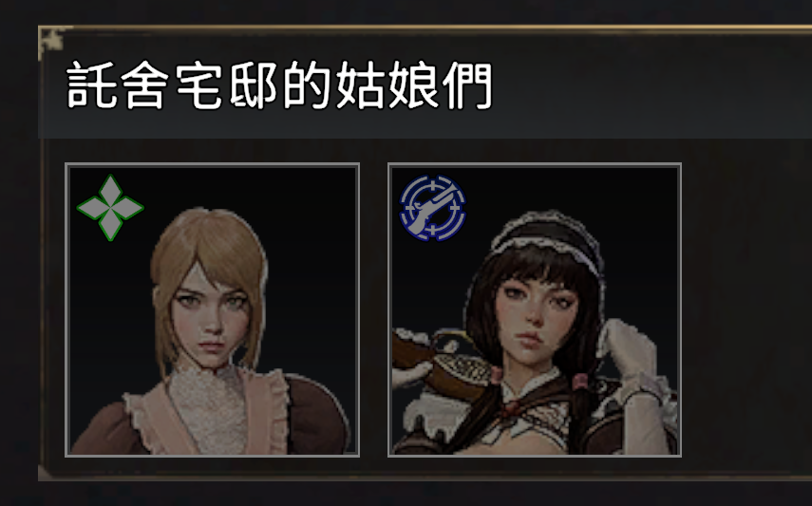Image resolution: width=812 pixels, height=506 pixels.
Task: Click the red brooch on the rifle maid's collar
Action: tap(512, 408)
